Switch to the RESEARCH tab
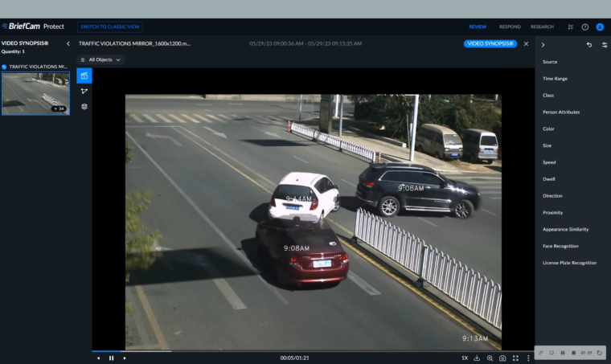611x364 pixels. click(x=542, y=27)
